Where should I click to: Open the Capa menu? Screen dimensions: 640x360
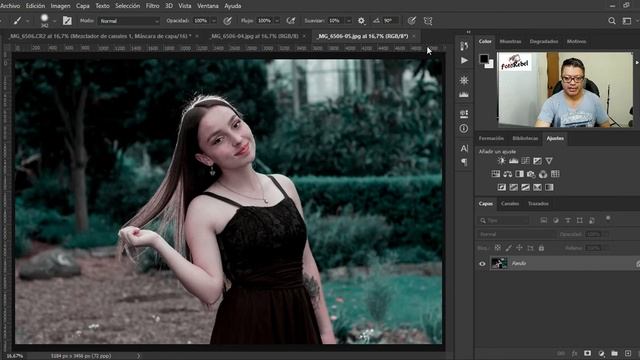82,6
